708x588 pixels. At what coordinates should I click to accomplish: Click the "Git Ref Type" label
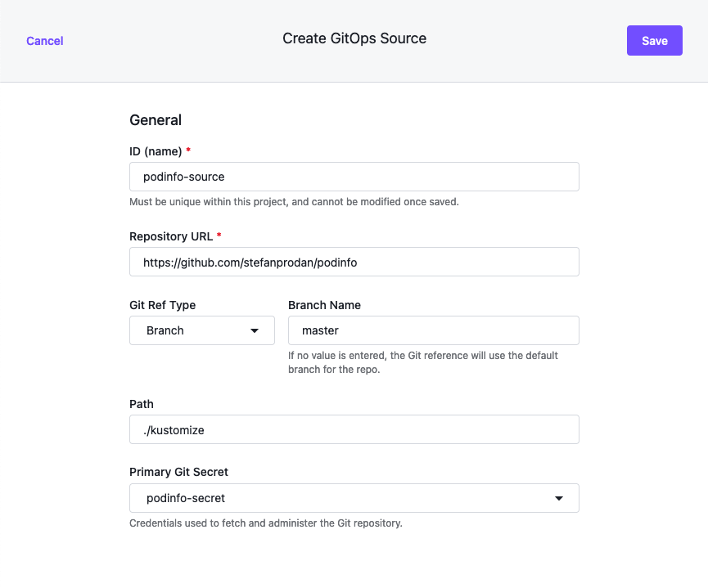(x=162, y=305)
